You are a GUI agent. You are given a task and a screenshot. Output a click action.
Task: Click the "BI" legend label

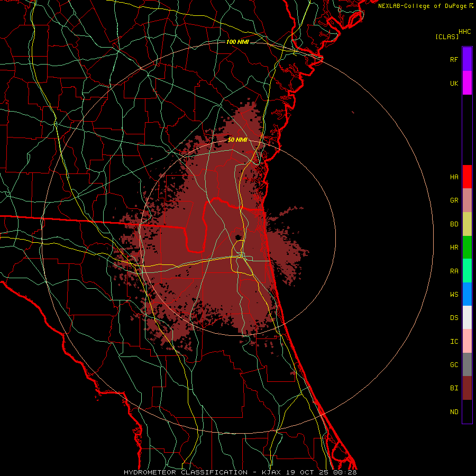(454, 388)
